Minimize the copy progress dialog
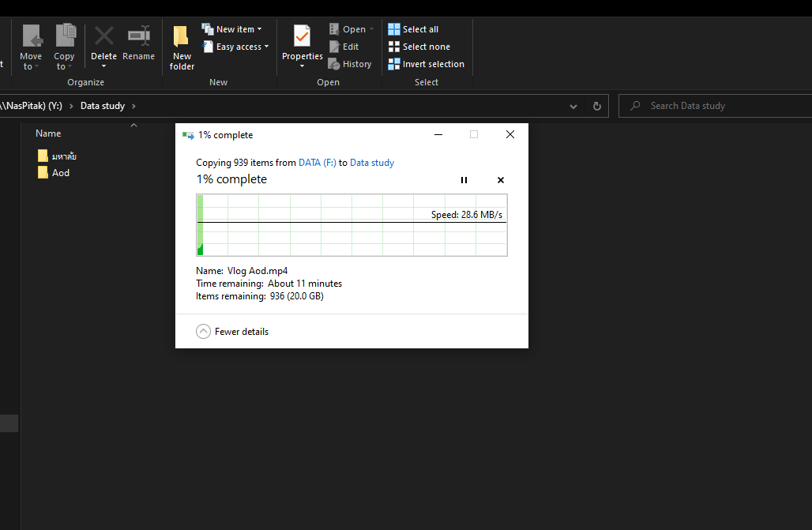 438,135
